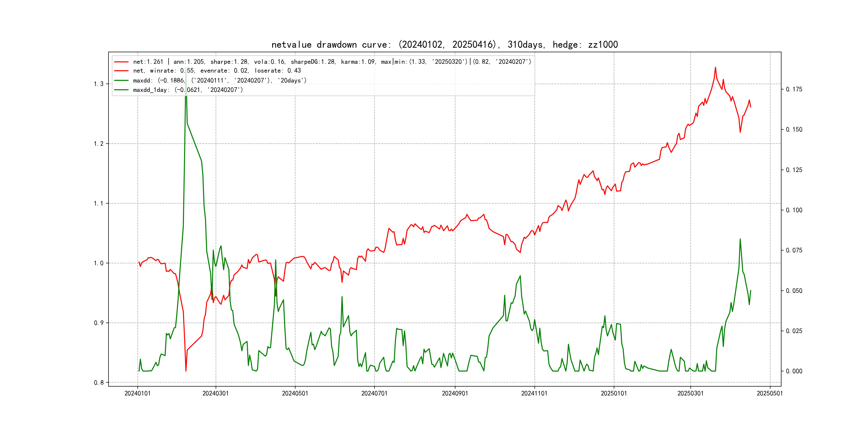The height and width of the screenshot is (434, 868).
Task: Click the x-axis label 20240101
Action: point(137,394)
